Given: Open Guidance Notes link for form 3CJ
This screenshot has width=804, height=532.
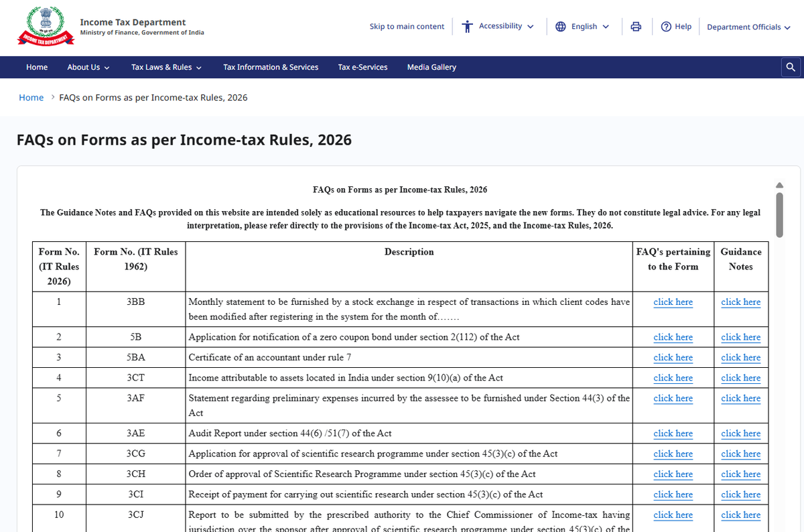Looking at the screenshot, I should pyautogui.click(x=741, y=515).
